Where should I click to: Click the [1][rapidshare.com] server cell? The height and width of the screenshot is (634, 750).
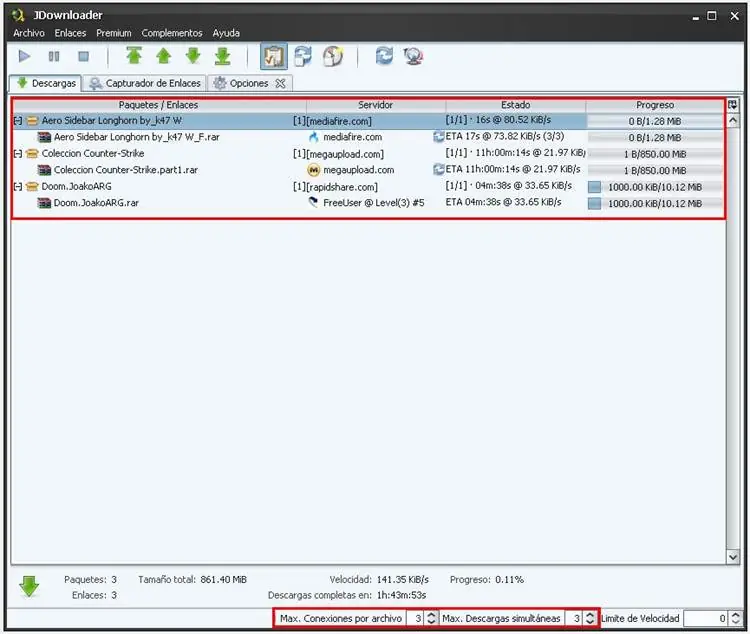[x=335, y=187]
